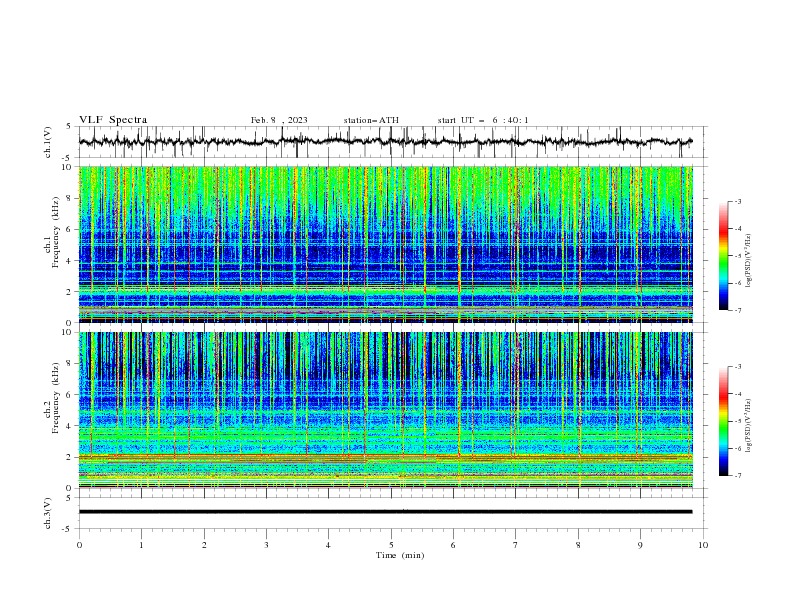Screen dimensions: 792x612
Task: Click the time axis tick label '0'
Action: point(79,545)
